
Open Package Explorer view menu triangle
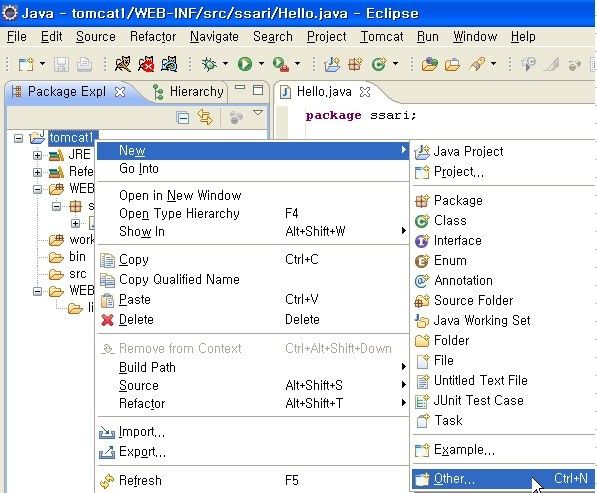tap(258, 113)
